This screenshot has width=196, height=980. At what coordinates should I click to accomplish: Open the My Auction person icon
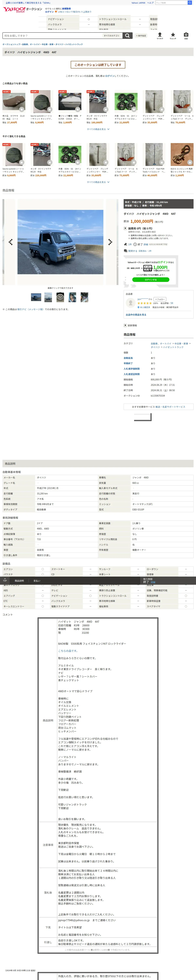pos(160,35)
